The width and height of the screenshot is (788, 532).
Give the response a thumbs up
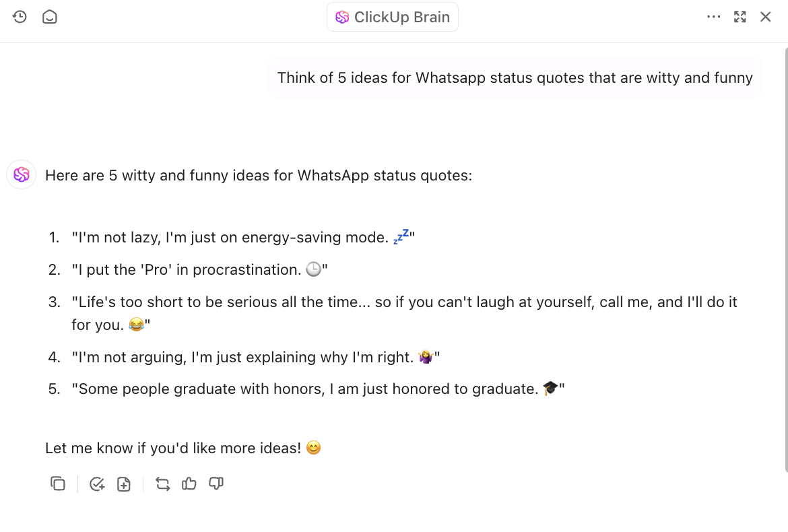pyautogui.click(x=189, y=484)
